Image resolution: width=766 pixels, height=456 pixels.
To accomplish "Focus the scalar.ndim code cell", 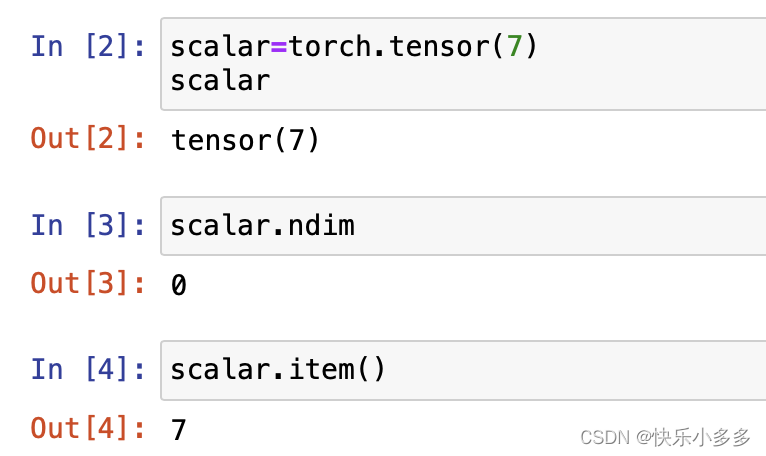I will tap(463, 226).
